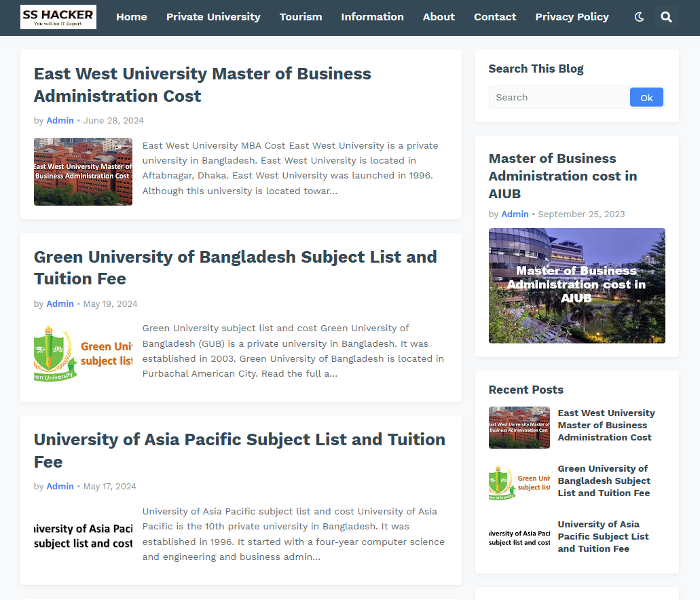
Task: Click Admin author link on June 28 post
Action: tap(60, 121)
